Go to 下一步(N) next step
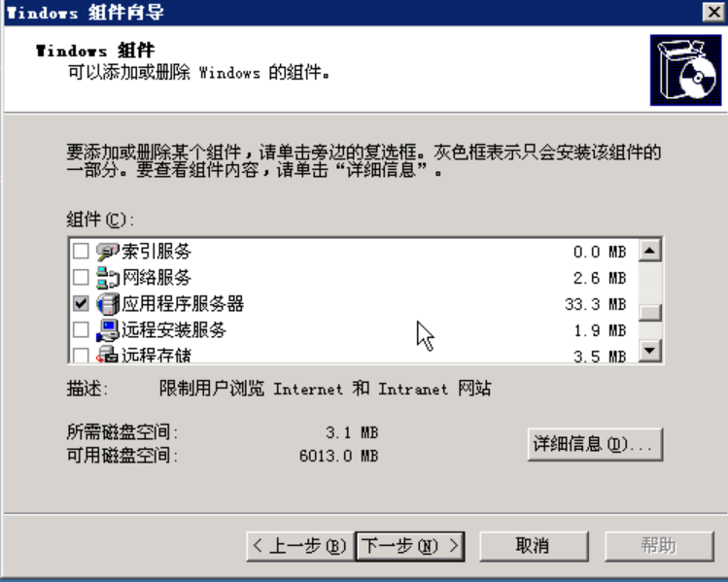The width and height of the screenshot is (728, 582). (x=410, y=546)
